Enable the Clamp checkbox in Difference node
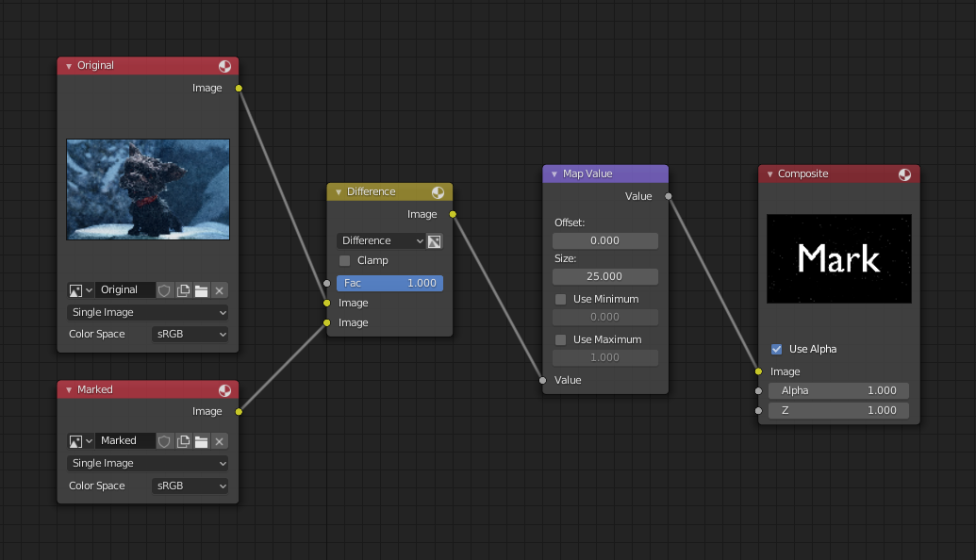This screenshot has height=560, width=976. 345,260
